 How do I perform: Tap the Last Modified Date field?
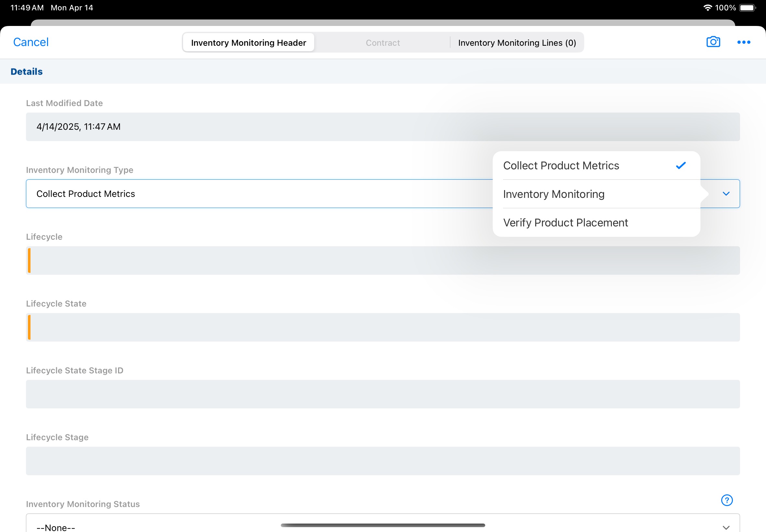click(382, 127)
